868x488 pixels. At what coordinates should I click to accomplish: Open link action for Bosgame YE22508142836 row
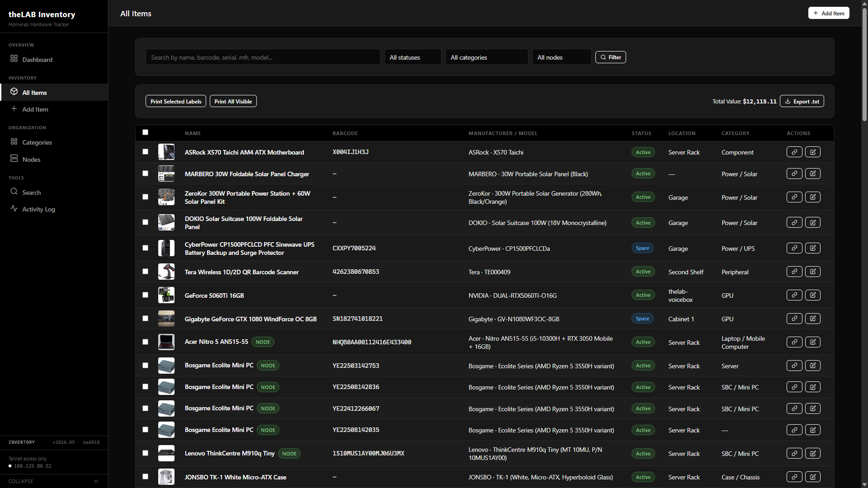(x=794, y=387)
